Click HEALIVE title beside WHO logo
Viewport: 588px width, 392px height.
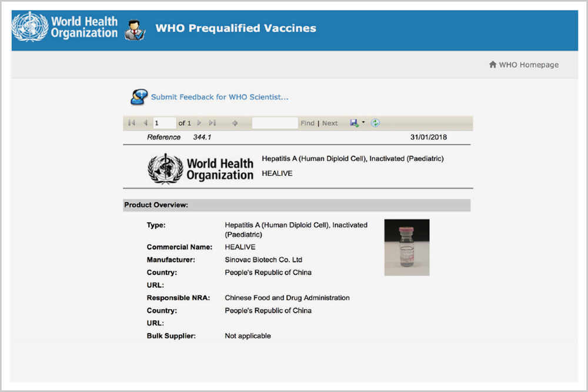coord(277,173)
